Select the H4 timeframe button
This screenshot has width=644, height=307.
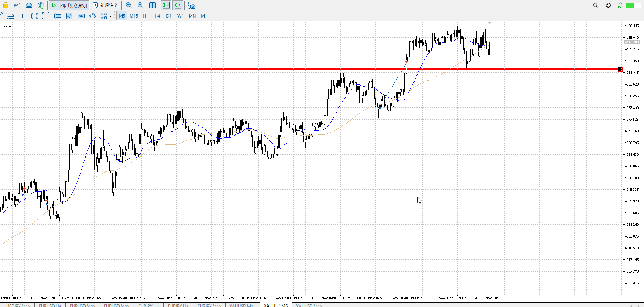pyautogui.click(x=157, y=16)
